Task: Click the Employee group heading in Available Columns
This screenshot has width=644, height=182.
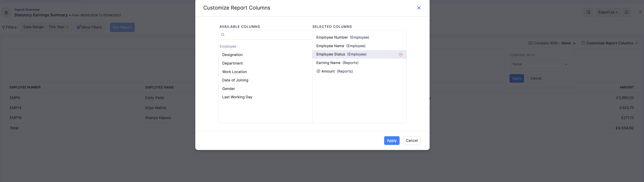Action: [x=228, y=46]
